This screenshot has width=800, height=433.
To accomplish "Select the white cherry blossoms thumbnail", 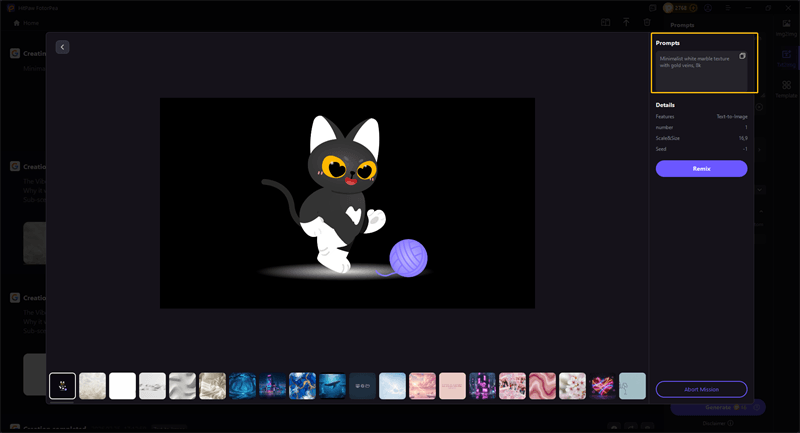I will (x=572, y=386).
